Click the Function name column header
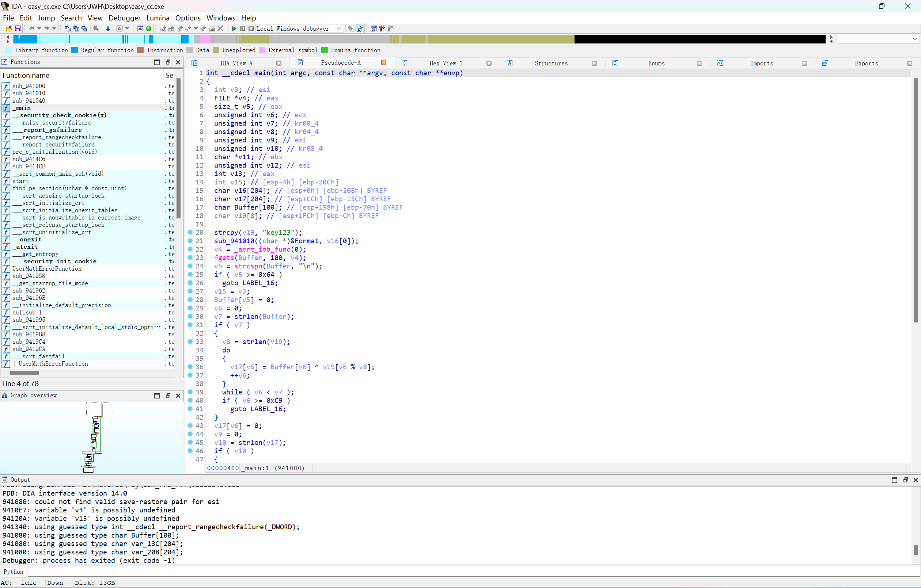 82,75
